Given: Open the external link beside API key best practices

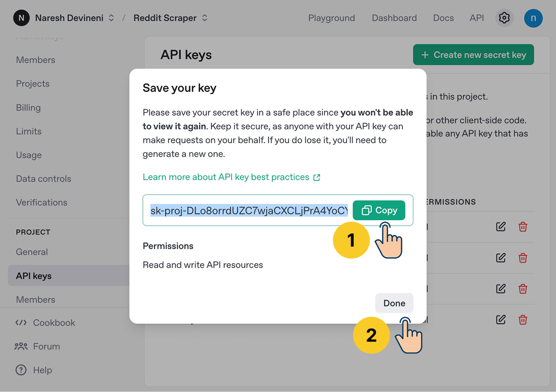Looking at the screenshot, I should click(317, 177).
